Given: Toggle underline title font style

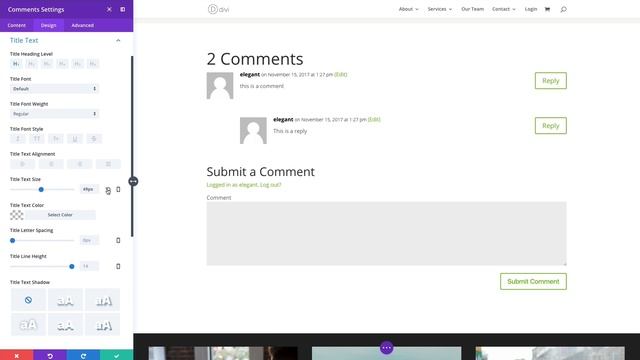Looking at the screenshot, I should [x=75, y=139].
